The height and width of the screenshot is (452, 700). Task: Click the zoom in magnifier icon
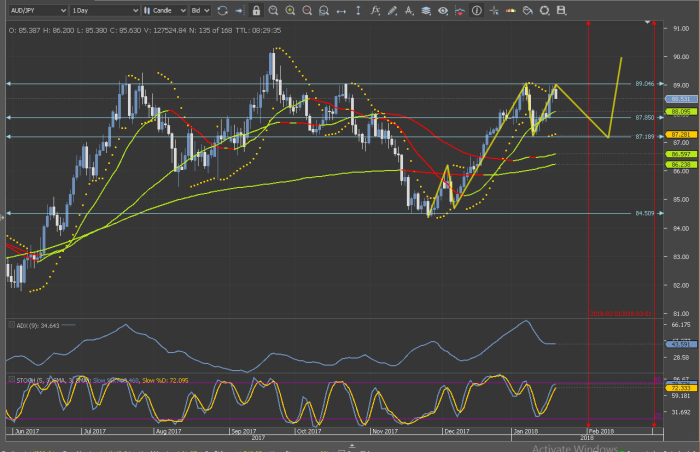(x=289, y=10)
